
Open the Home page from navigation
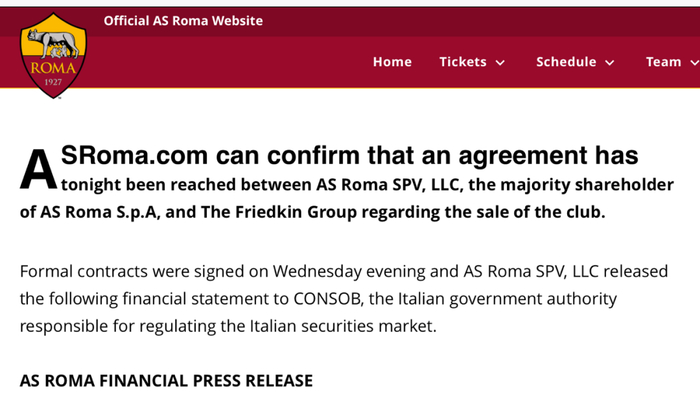[x=392, y=62]
